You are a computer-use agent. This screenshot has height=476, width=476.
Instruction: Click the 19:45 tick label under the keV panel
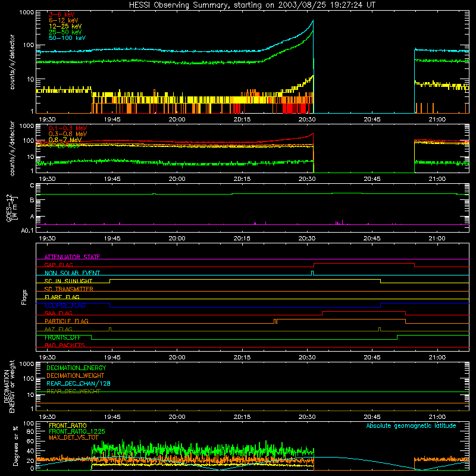click(x=112, y=120)
